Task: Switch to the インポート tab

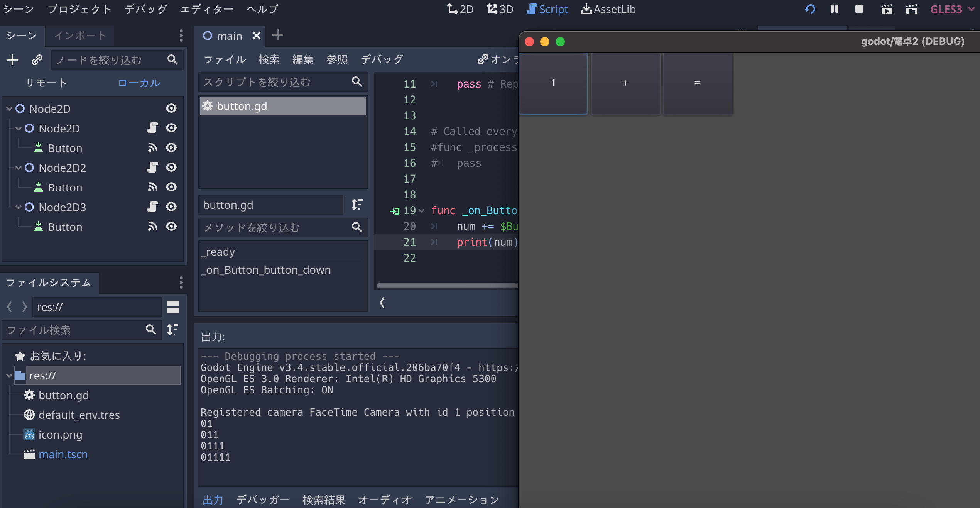Action: pos(79,36)
